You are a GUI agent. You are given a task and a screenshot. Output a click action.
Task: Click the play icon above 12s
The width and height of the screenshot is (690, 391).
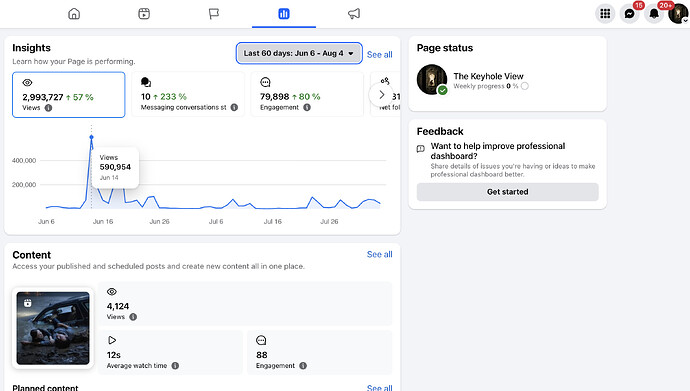click(x=112, y=340)
